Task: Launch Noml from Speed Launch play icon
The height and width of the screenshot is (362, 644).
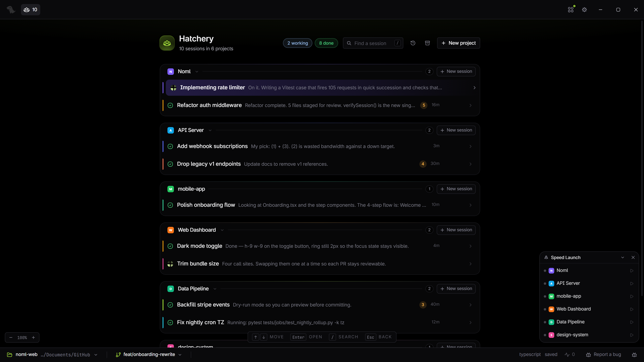Action: (632, 270)
